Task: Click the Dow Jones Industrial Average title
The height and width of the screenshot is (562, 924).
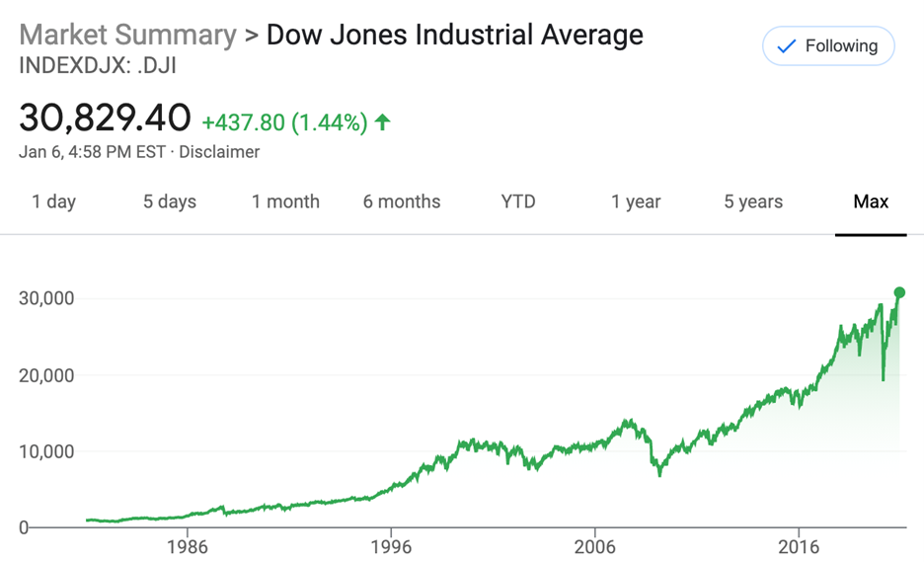Action: tap(455, 35)
